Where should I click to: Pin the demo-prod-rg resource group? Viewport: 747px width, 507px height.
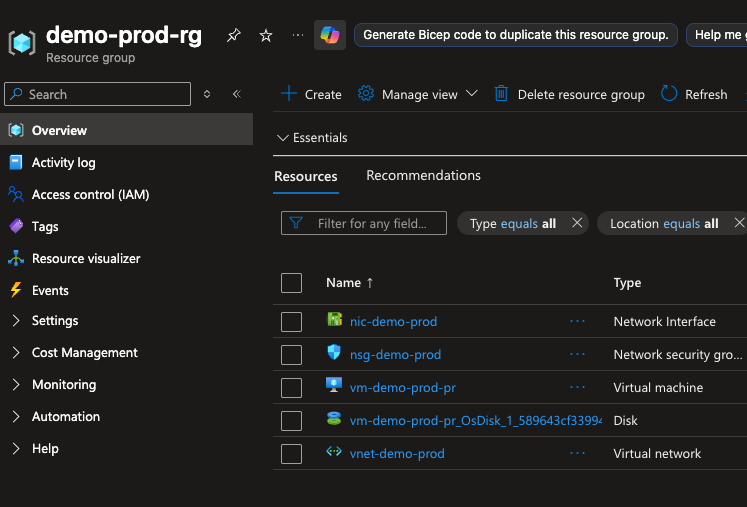click(234, 35)
